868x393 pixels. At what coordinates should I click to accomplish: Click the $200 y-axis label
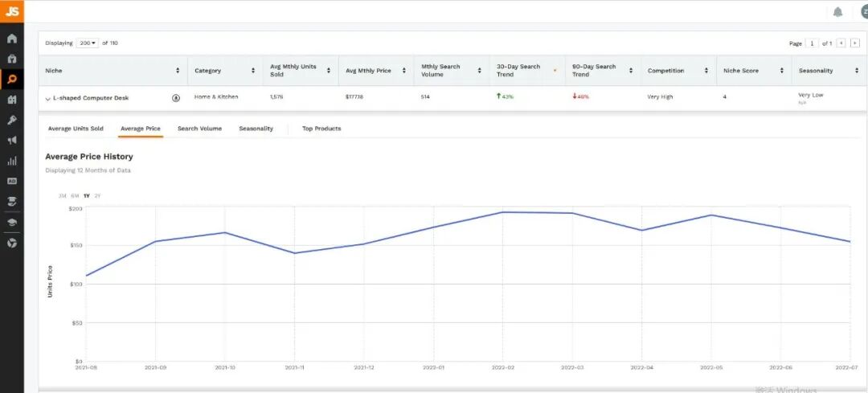point(76,209)
